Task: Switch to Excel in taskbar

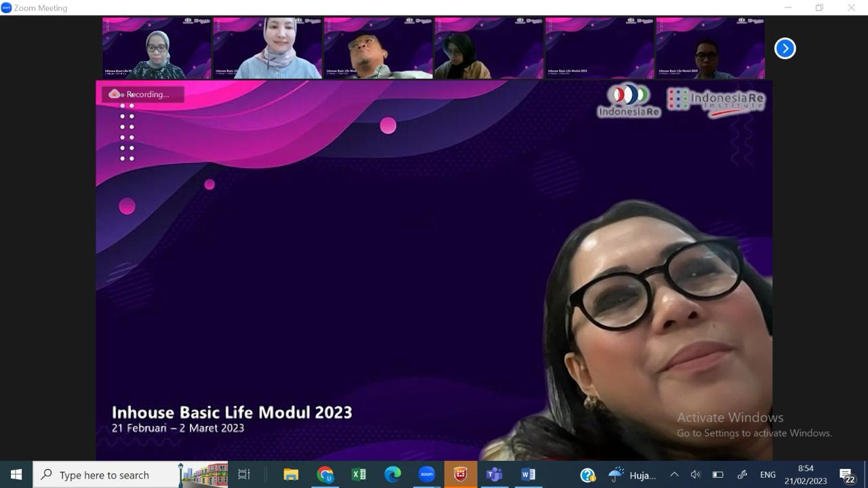Action: click(x=359, y=474)
